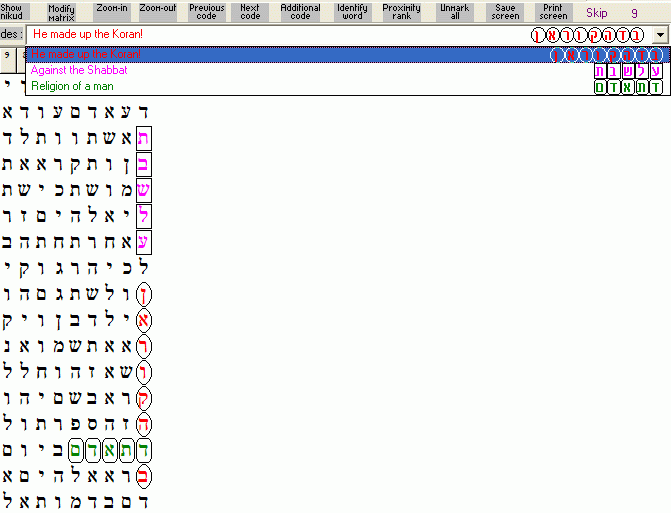Click the Additional code button
Screen dimensions: 671x513
tap(300, 12)
